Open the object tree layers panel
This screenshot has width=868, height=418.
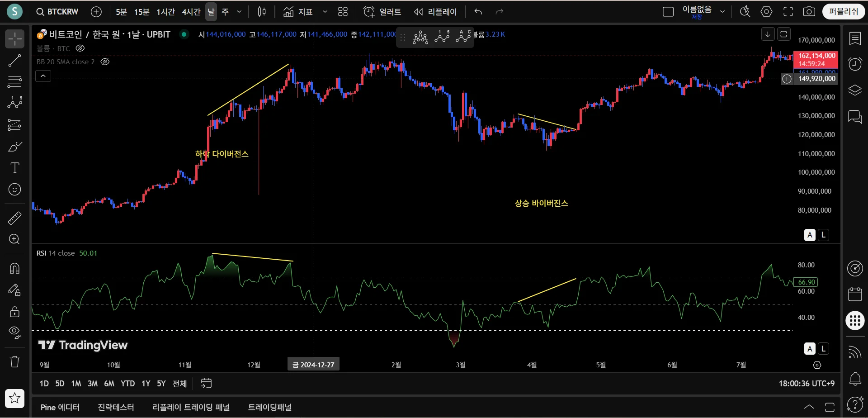pyautogui.click(x=855, y=90)
